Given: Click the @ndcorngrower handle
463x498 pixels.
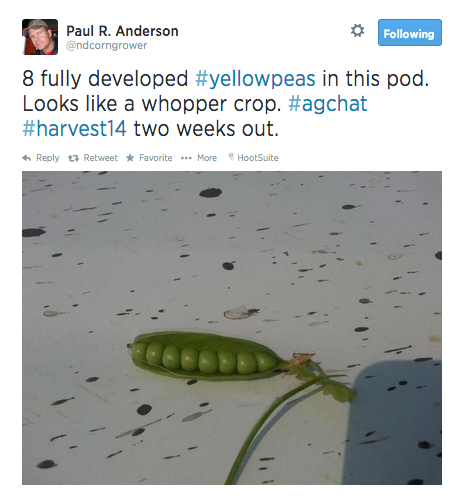Looking at the screenshot, I should click(106, 45).
